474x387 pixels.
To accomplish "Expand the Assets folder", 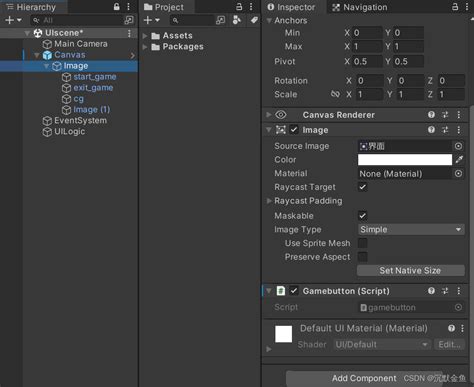I will tap(145, 36).
